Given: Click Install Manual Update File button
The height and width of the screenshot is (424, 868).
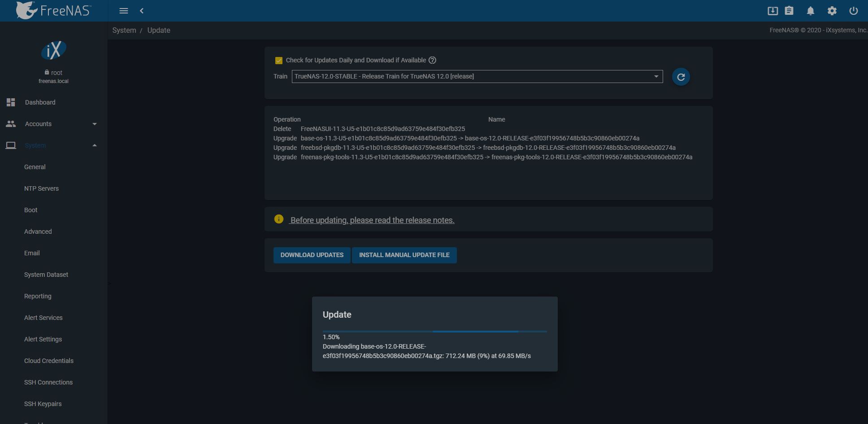Looking at the screenshot, I should (404, 255).
